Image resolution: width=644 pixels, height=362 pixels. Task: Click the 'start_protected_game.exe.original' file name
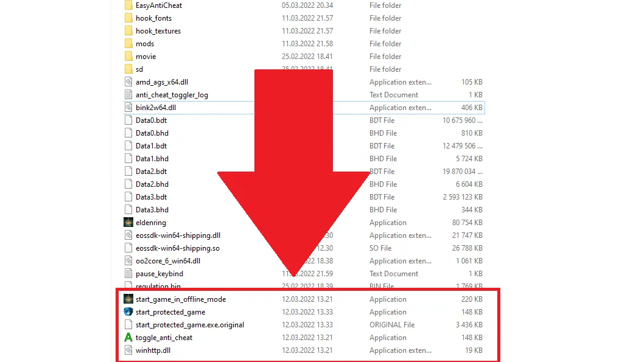(x=190, y=325)
